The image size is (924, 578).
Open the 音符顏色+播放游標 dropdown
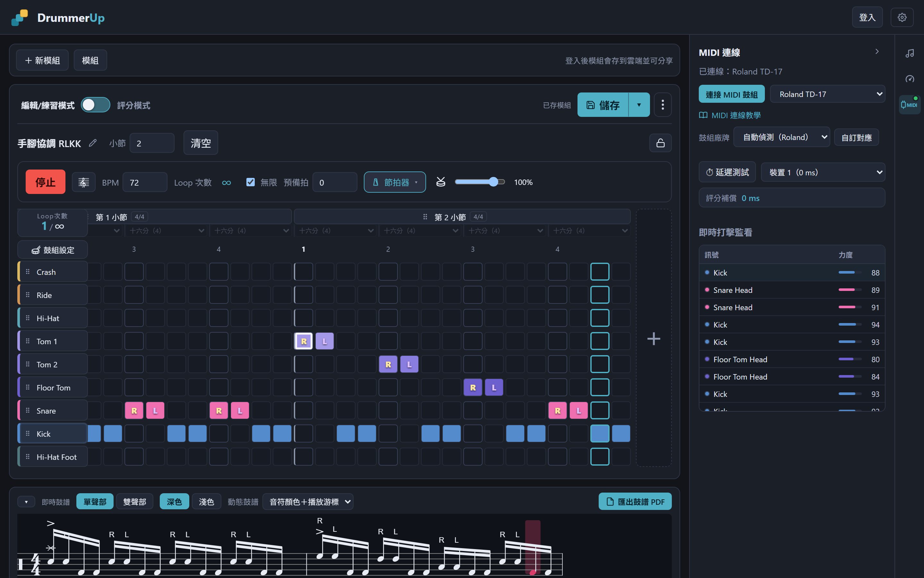(x=308, y=501)
